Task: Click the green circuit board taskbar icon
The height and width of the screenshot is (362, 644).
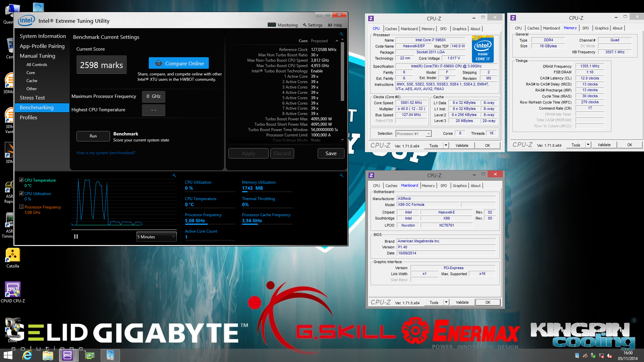Action: click(x=90, y=355)
